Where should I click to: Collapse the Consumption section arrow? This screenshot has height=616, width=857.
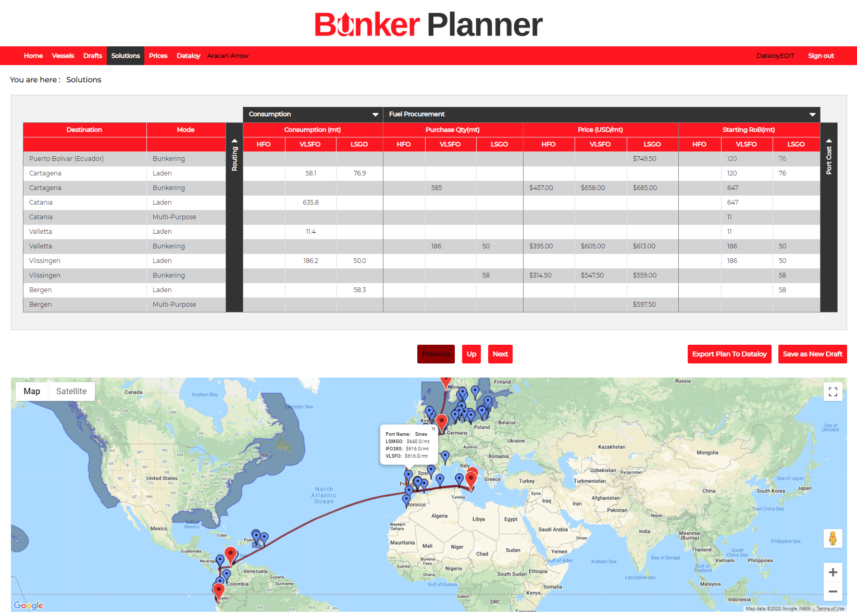coord(375,115)
